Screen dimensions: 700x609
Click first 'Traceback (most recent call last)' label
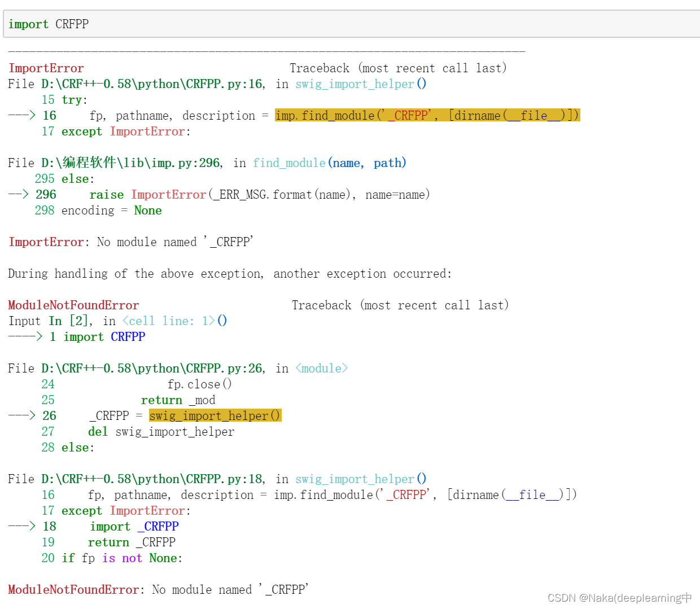pos(399,68)
